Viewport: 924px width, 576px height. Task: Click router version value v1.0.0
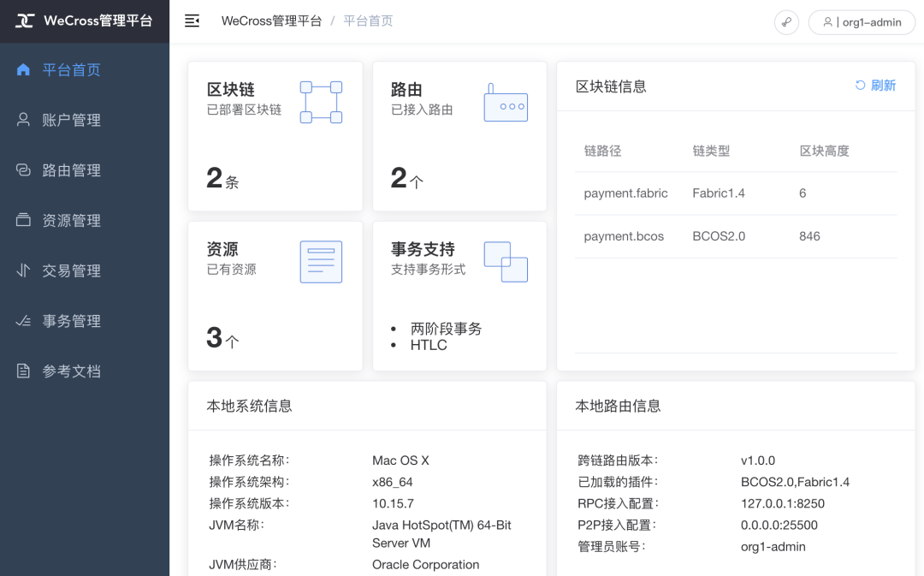click(x=757, y=460)
